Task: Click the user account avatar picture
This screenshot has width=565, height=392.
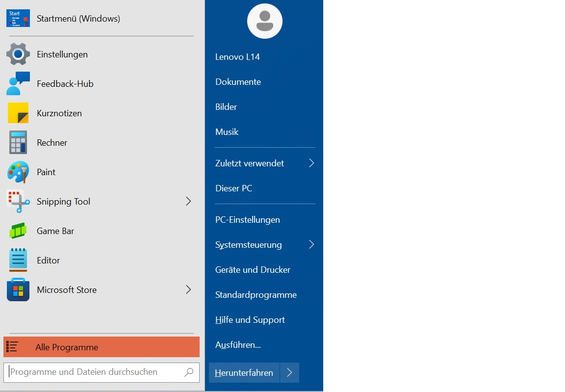Action: [x=265, y=21]
